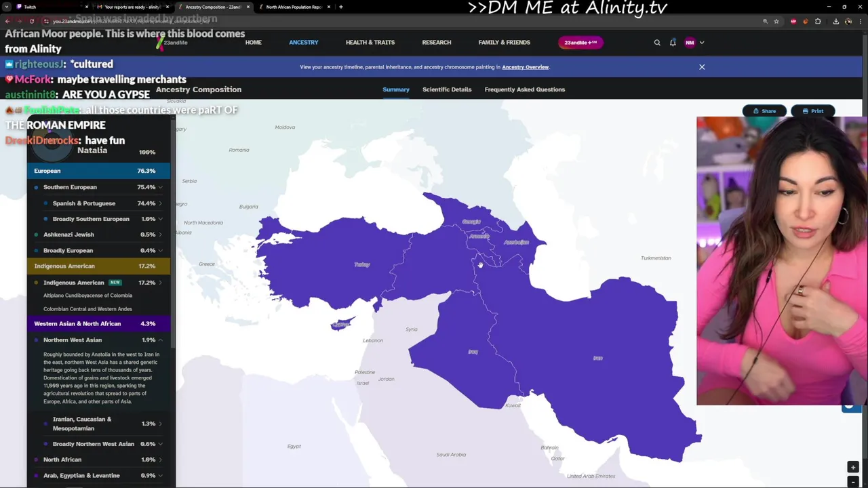868x488 pixels.
Task: Zoom in on the map with plus
Action: coord(853,468)
